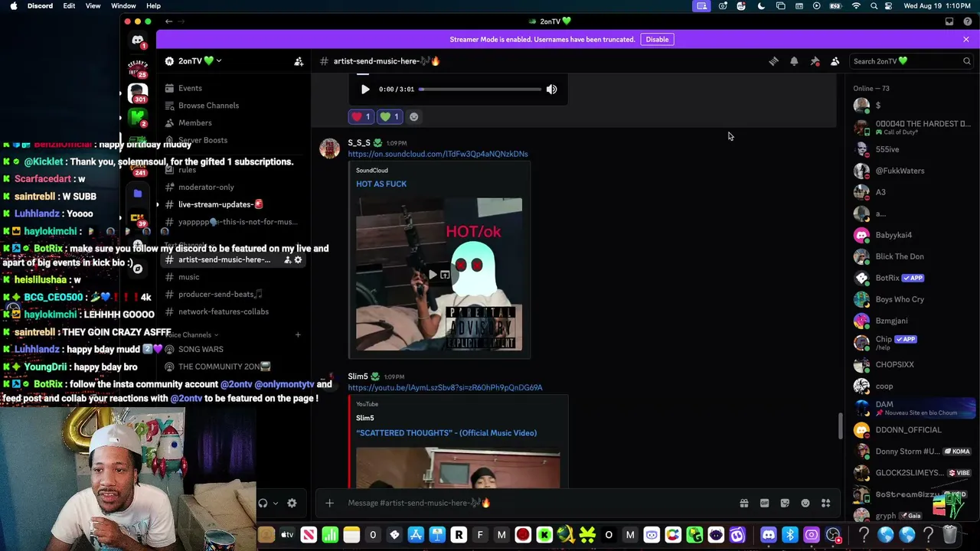Image resolution: width=980 pixels, height=551 pixels.
Task: Open HOT AS FUCK SoundCloud title link
Action: pos(381,184)
